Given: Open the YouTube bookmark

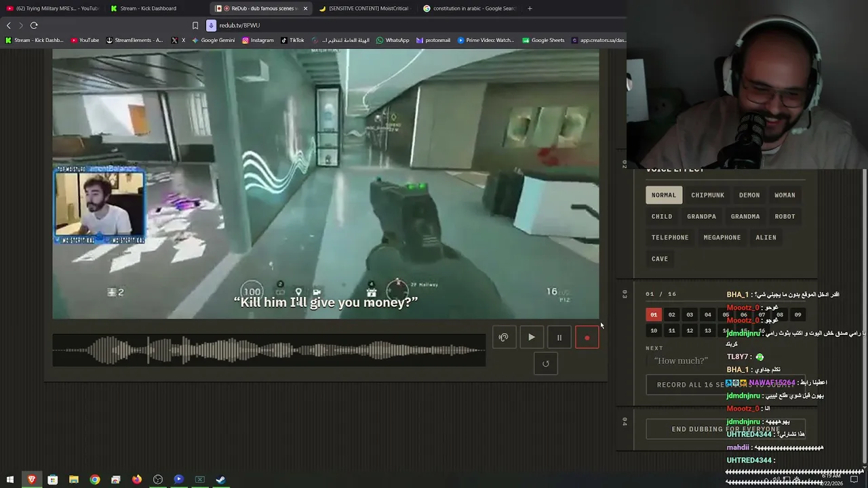Looking at the screenshot, I should click(x=85, y=40).
